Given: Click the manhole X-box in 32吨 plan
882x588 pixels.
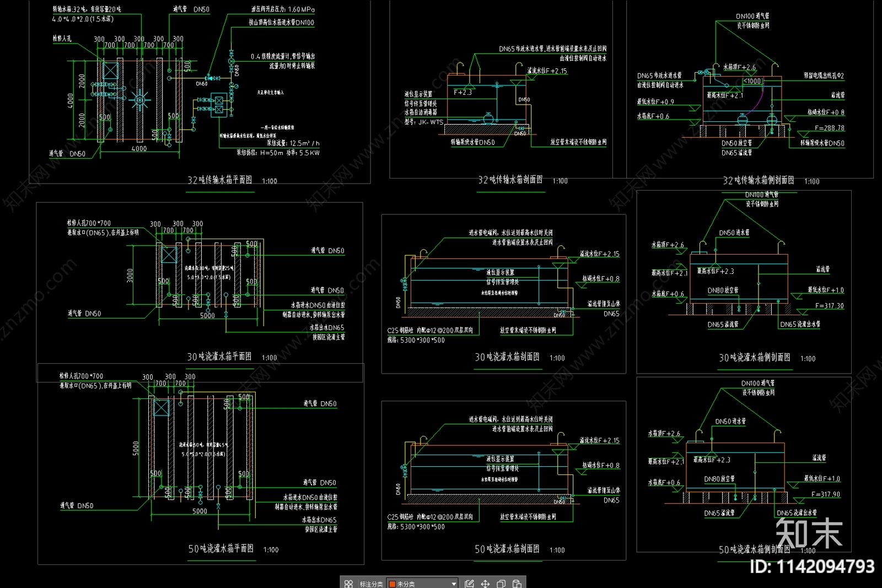Looking at the screenshot, I should [x=111, y=71].
